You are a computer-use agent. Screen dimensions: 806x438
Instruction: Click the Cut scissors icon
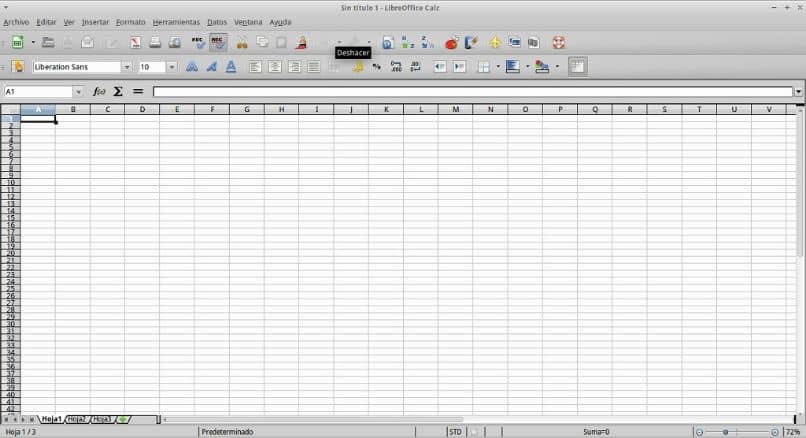(242, 43)
